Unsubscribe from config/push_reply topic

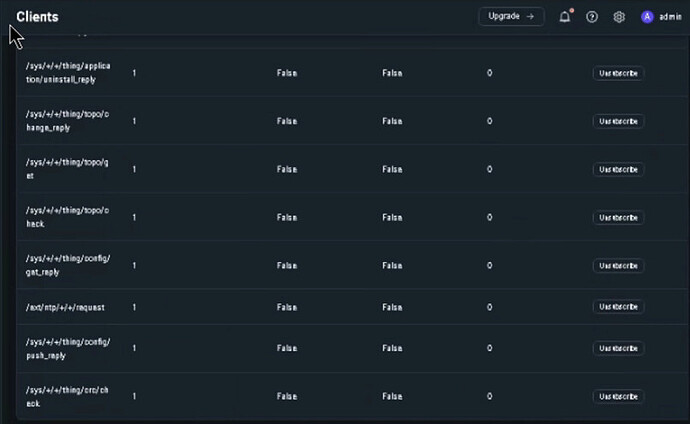(618, 348)
